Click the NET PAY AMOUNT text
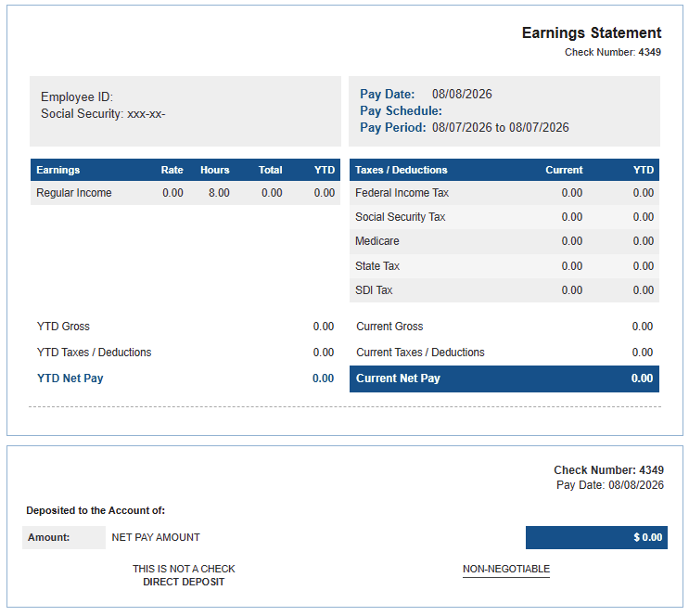This screenshot has width=689, height=616. pyautogui.click(x=156, y=537)
